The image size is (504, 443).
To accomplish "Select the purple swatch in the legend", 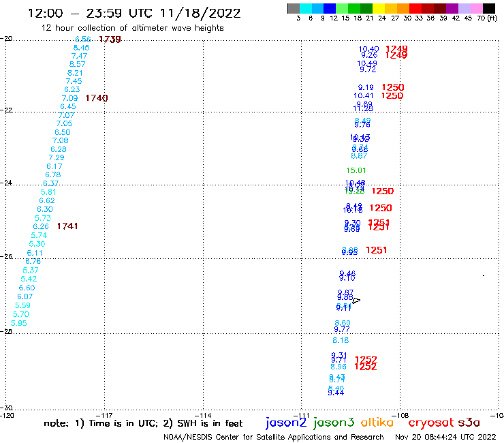I will click(x=452, y=8).
